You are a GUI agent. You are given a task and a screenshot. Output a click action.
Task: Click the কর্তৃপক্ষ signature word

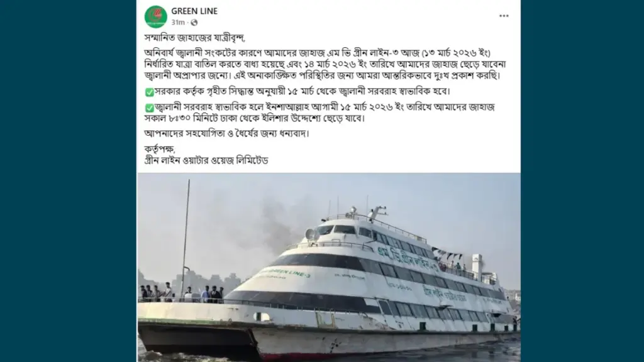coord(160,149)
